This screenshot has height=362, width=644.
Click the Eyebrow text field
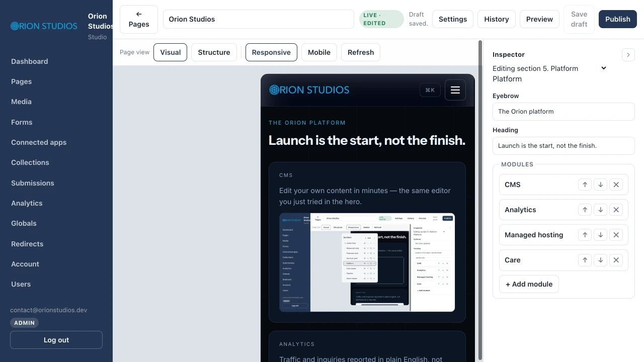(563, 112)
